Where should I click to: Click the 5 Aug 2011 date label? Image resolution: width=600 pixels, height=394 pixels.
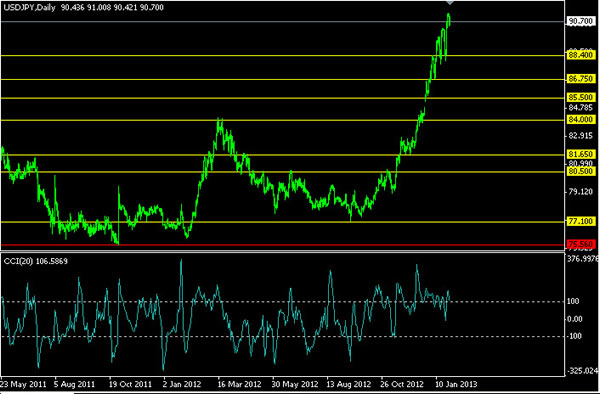pos(74,384)
